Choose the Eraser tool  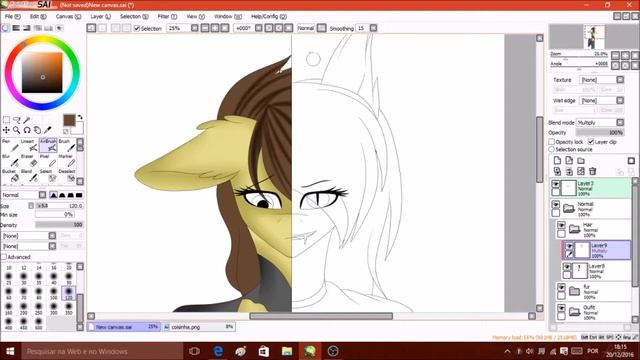point(29,160)
